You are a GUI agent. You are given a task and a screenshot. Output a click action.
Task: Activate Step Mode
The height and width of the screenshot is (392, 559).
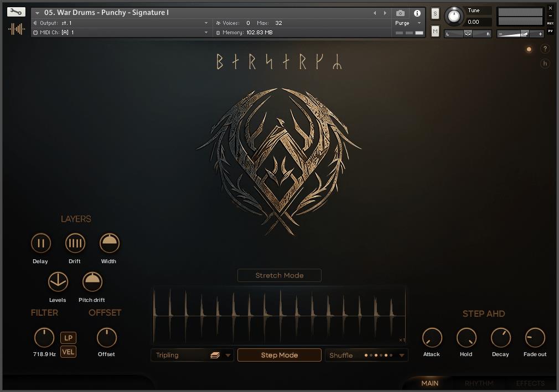pos(279,355)
